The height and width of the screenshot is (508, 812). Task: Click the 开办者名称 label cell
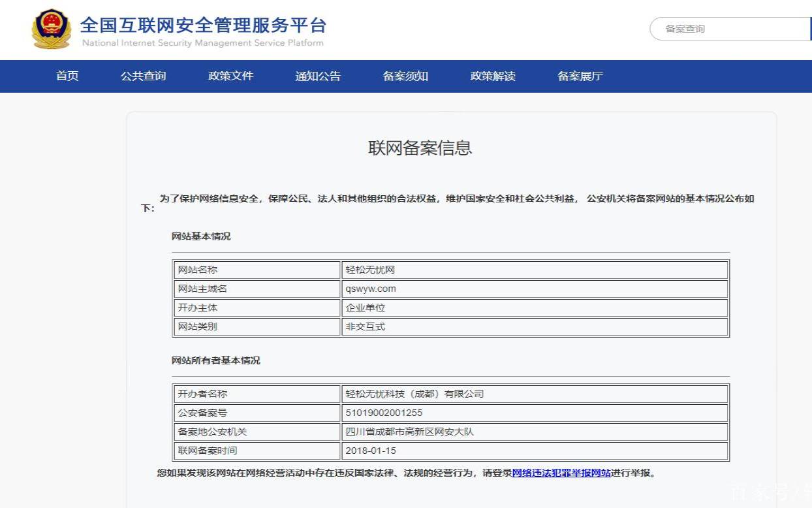tap(257, 394)
